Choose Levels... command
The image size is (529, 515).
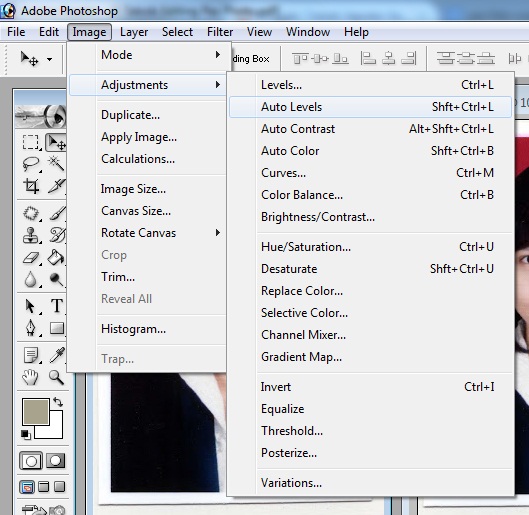coord(370,85)
